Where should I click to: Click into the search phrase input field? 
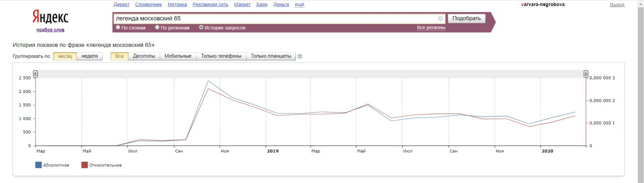click(275, 19)
